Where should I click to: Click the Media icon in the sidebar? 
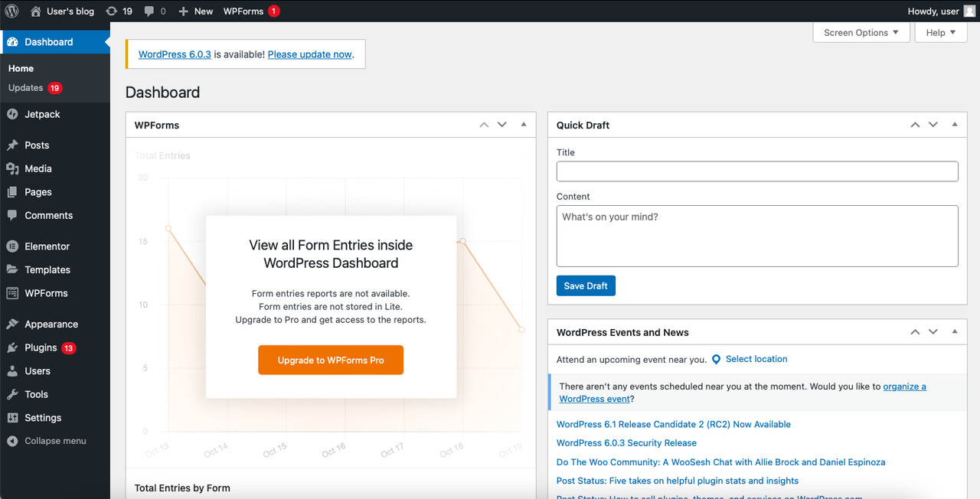(x=12, y=168)
